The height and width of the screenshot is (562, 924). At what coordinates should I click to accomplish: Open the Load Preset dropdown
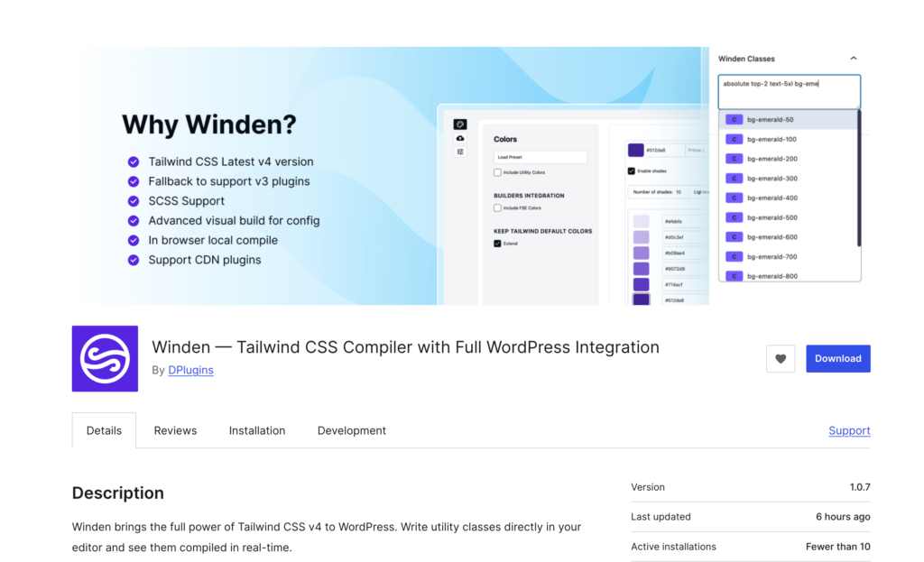pos(540,157)
